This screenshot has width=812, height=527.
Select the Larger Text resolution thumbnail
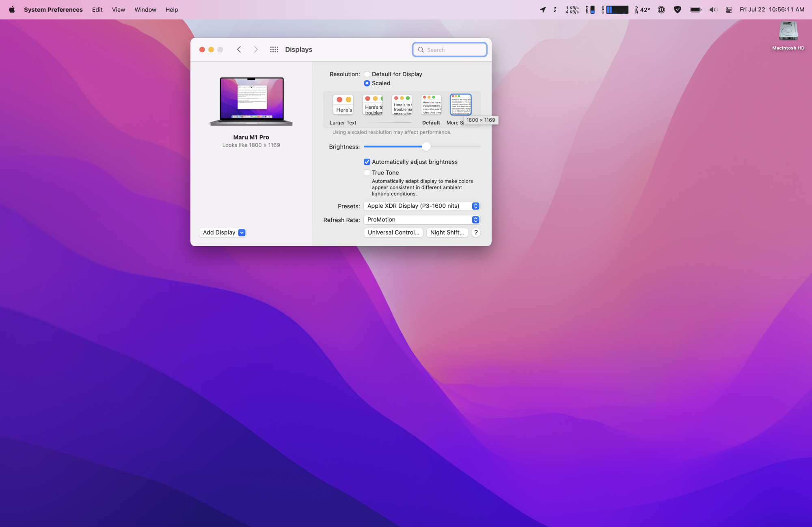[343, 105]
